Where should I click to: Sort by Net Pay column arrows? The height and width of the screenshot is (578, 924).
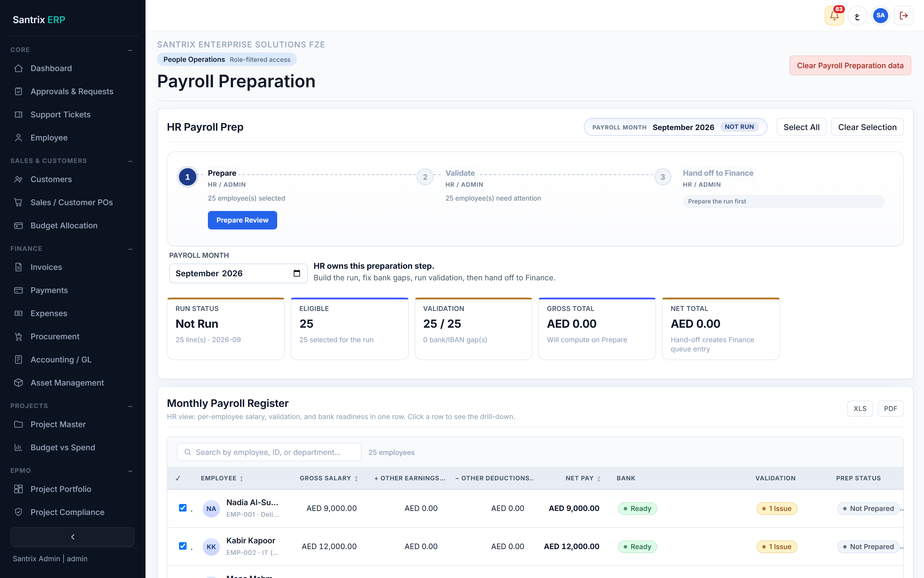click(599, 479)
